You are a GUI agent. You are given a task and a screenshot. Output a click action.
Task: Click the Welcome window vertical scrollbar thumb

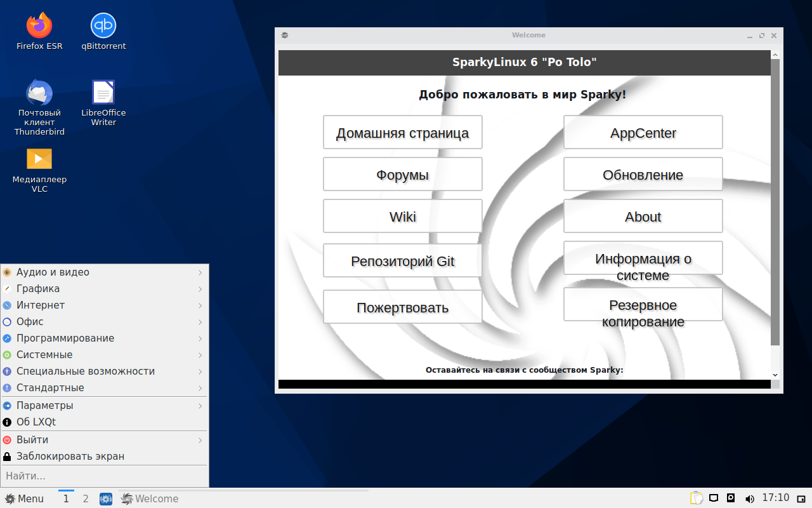(775, 202)
